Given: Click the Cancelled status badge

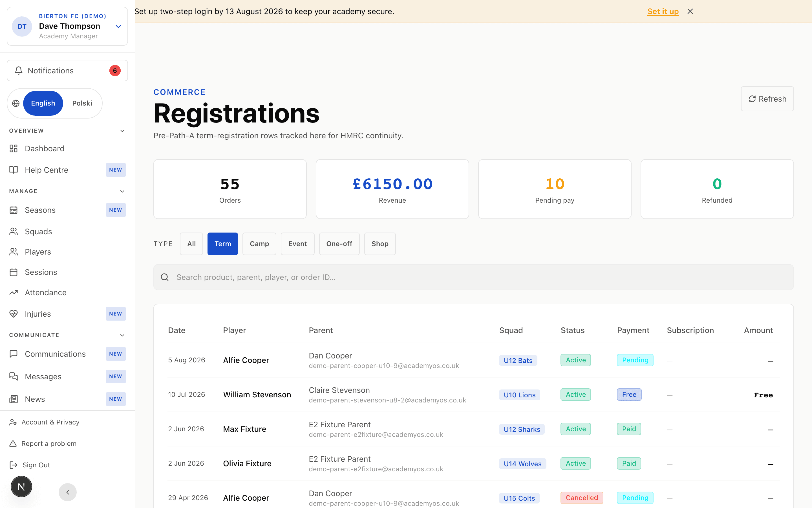Looking at the screenshot, I should point(582,498).
